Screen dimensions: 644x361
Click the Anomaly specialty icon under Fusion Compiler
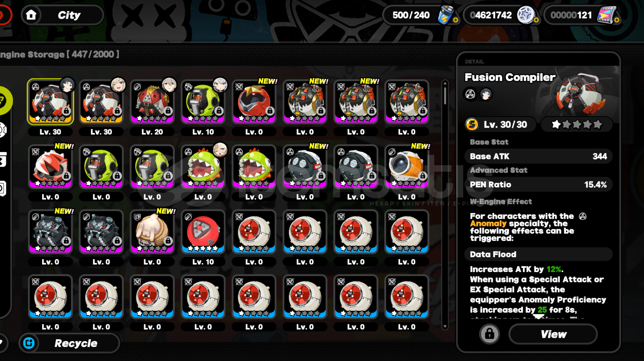pyautogui.click(x=470, y=94)
